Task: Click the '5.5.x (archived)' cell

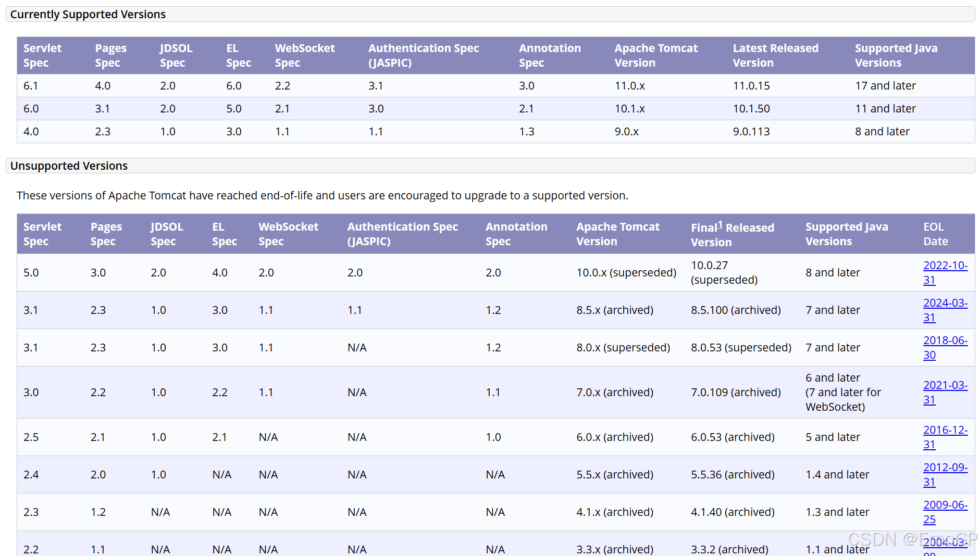Action: pyautogui.click(x=615, y=475)
